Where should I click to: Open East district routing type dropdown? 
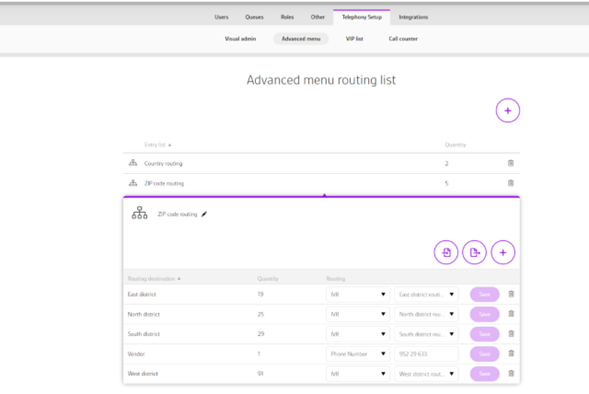[x=357, y=294]
